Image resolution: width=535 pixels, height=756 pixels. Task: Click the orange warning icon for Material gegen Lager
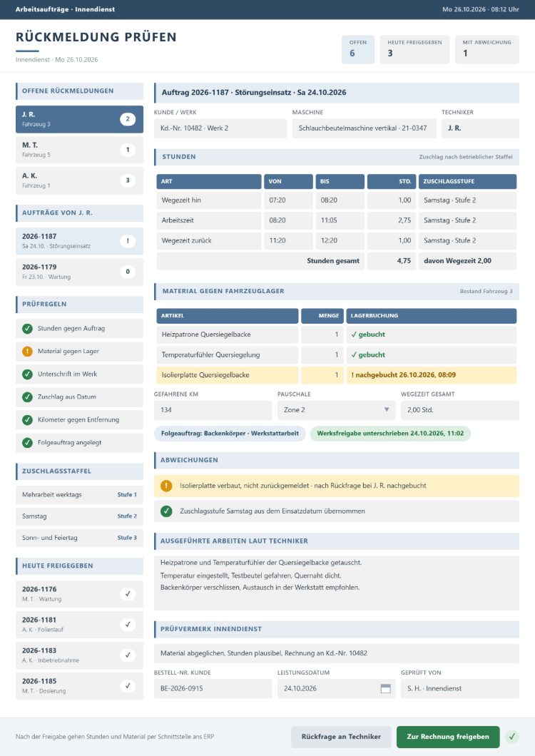[x=28, y=352]
